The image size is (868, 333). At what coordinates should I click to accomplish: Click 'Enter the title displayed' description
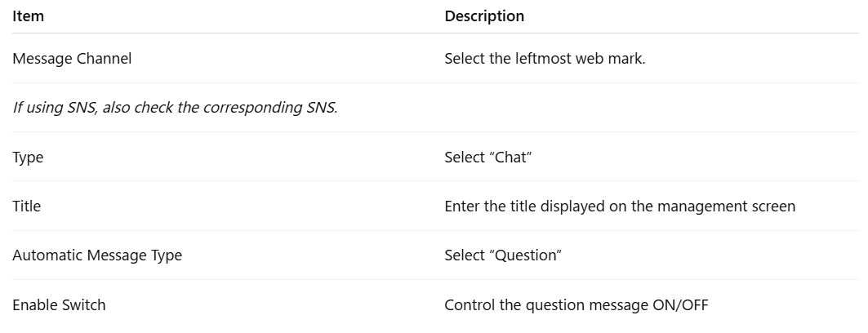[620, 206]
